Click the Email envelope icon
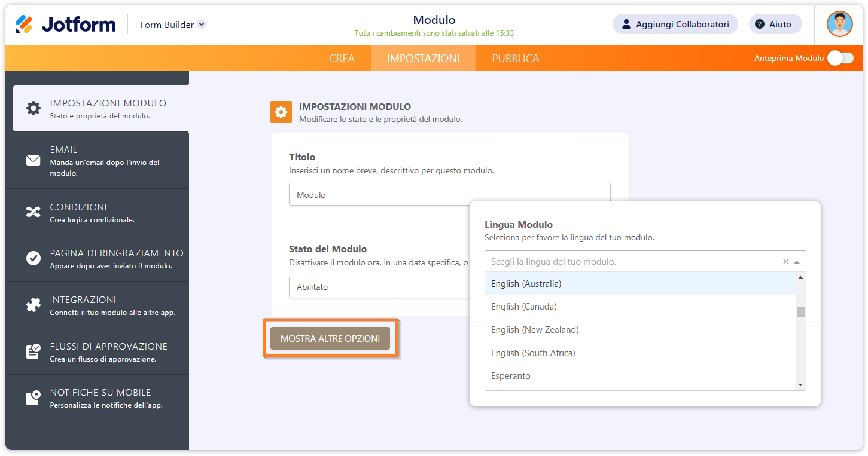Viewport: 868px width, 456px height. click(x=33, y=160)
